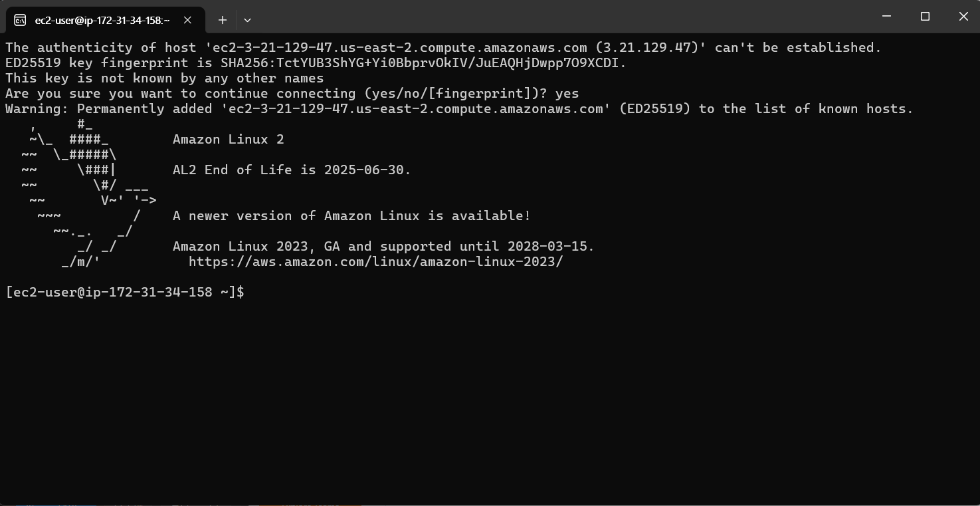This screenshot has width=980, height=506.
Task: Close the terminal window
Action: point(963,17)
